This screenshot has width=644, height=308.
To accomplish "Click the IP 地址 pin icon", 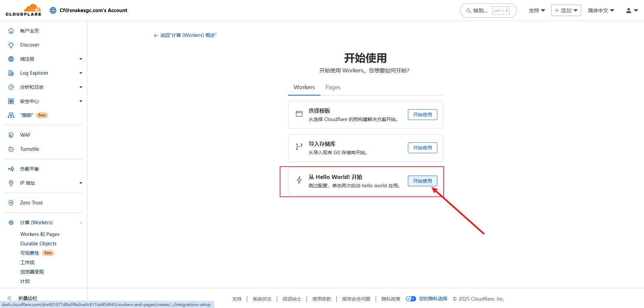I will [11, 183].
